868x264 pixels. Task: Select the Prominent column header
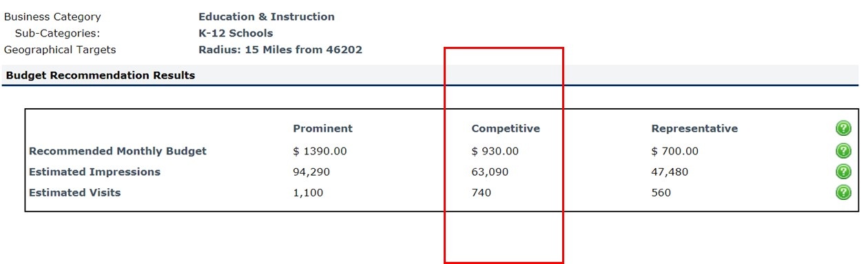tap(322, 129)
